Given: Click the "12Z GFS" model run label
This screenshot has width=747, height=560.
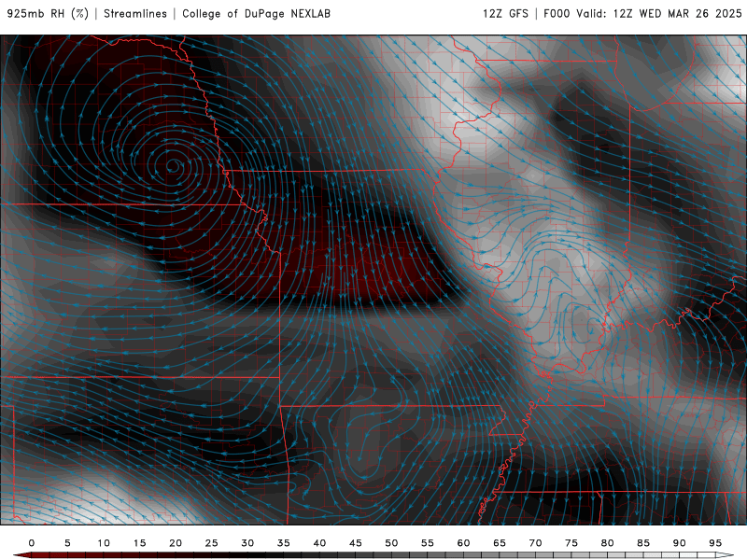Looking at the screenshot, I should (505, 14).
